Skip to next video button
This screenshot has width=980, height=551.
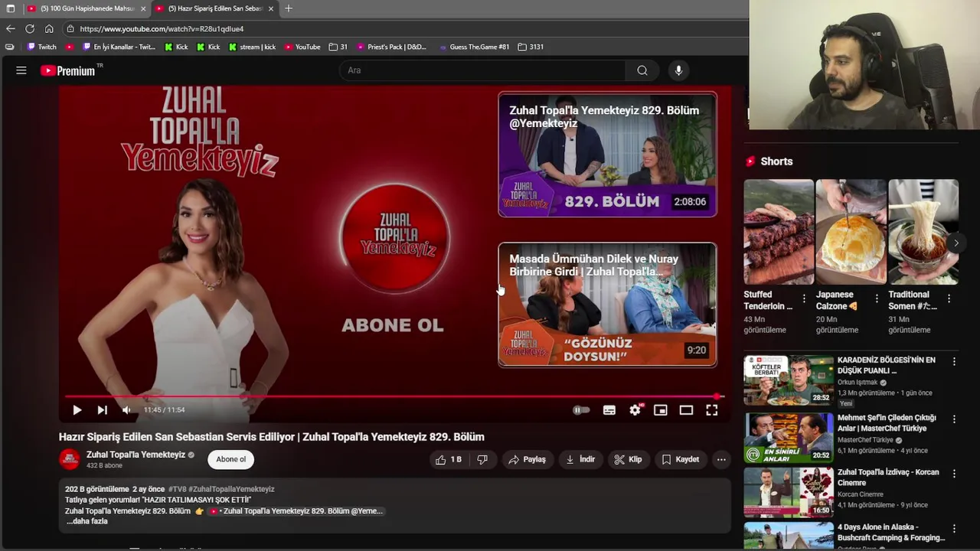102,410
